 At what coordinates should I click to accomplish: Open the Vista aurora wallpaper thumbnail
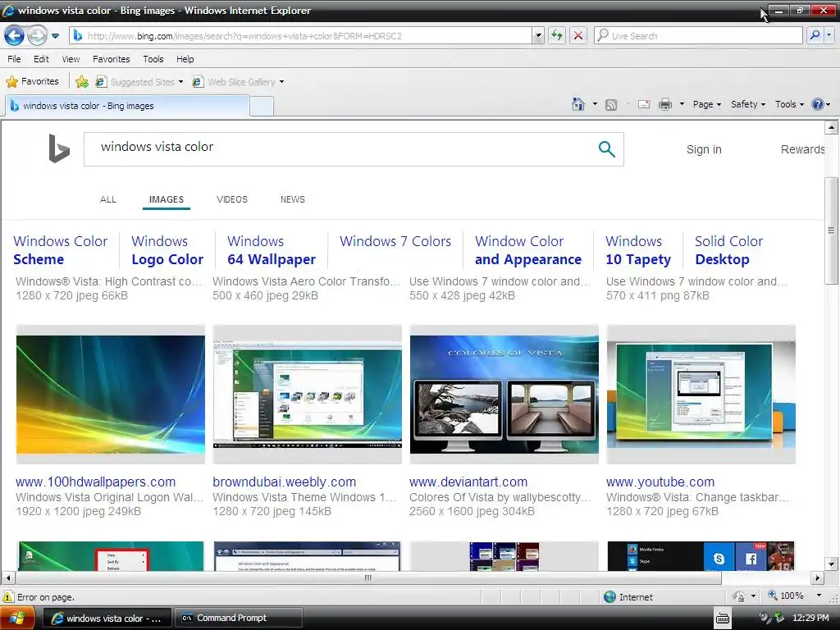click(x=111, y=395)
